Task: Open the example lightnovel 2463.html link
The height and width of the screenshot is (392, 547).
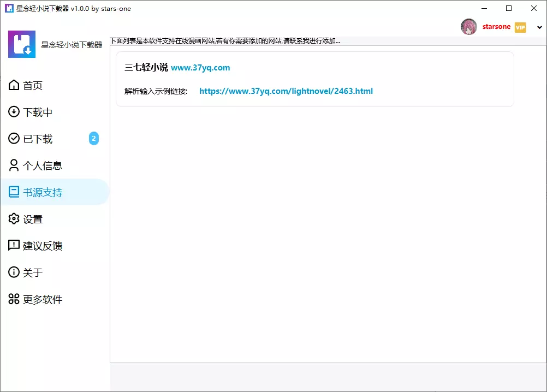Action: pos(286,91)
